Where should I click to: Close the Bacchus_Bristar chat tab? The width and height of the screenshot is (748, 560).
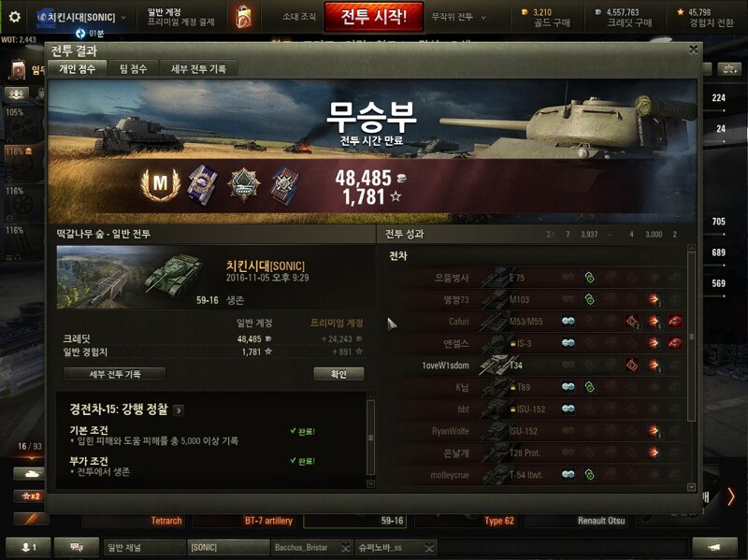click(x=346, y=548)
